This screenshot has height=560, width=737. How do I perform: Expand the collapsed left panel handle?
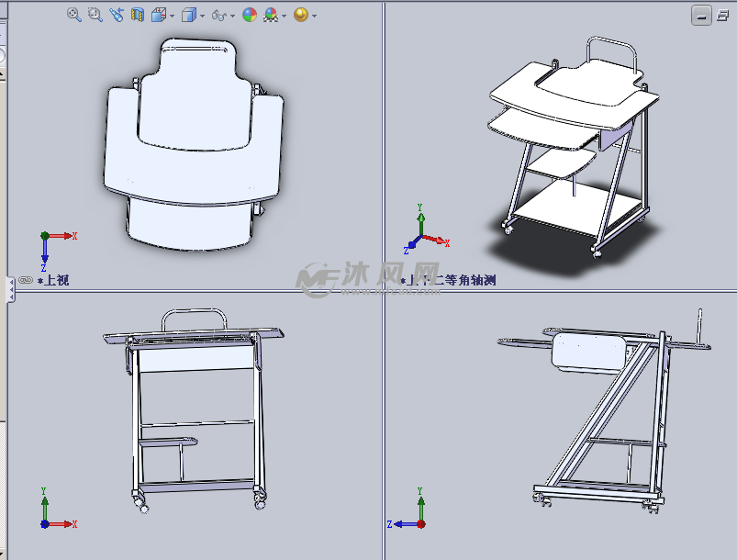point(10,289)
